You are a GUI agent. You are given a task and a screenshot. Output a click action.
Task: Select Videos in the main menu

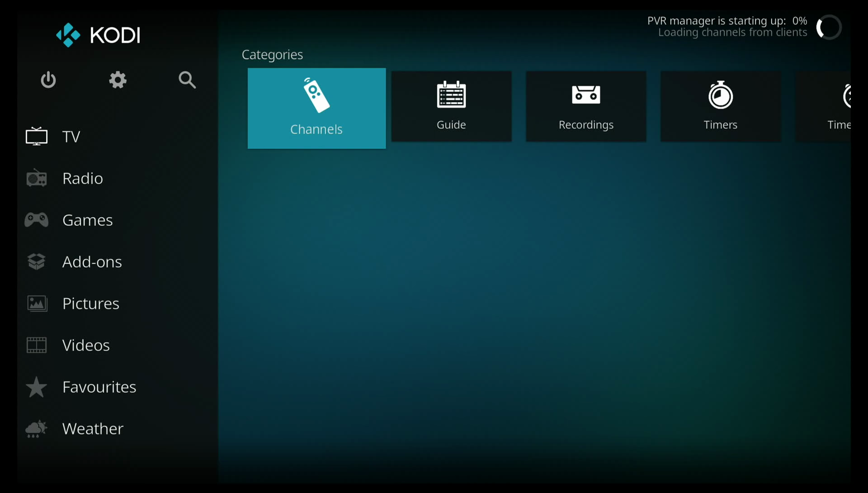pos(86,345)
